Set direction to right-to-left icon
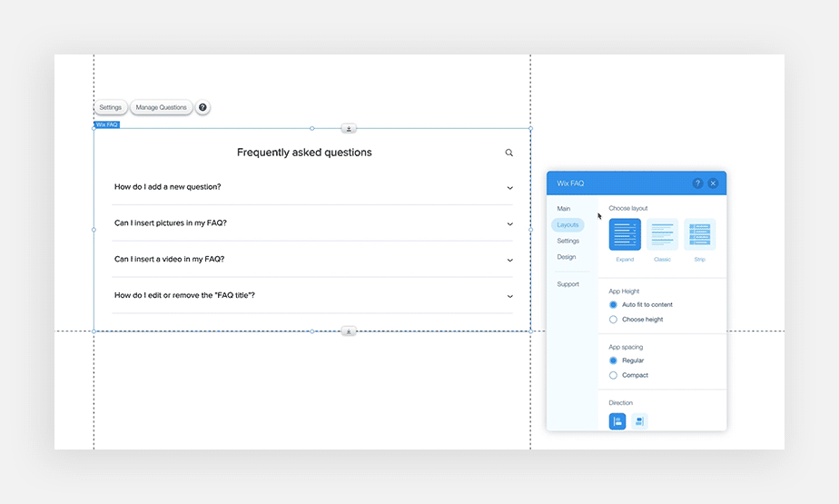 point(639,421)
